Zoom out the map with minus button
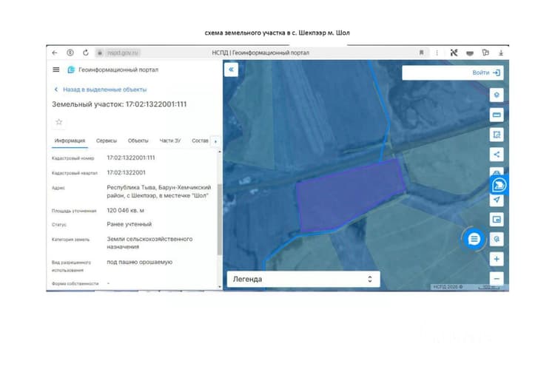555x392 pixels. click(x=497, y=279)
